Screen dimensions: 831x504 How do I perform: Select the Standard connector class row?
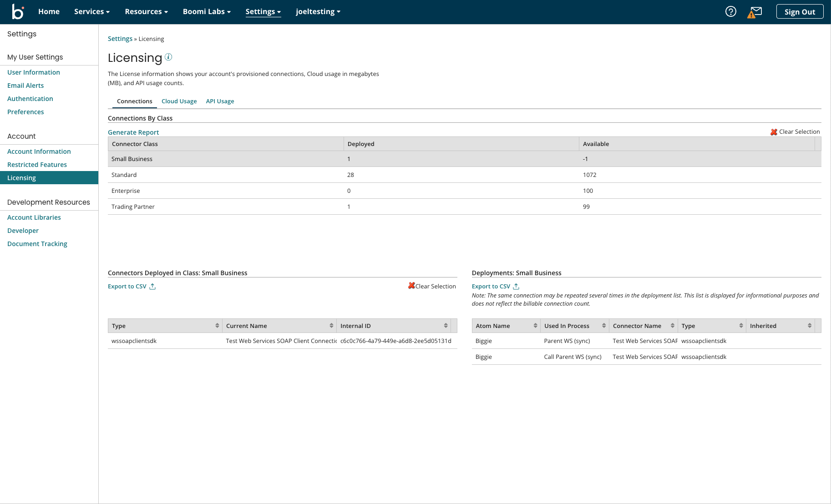465,175
